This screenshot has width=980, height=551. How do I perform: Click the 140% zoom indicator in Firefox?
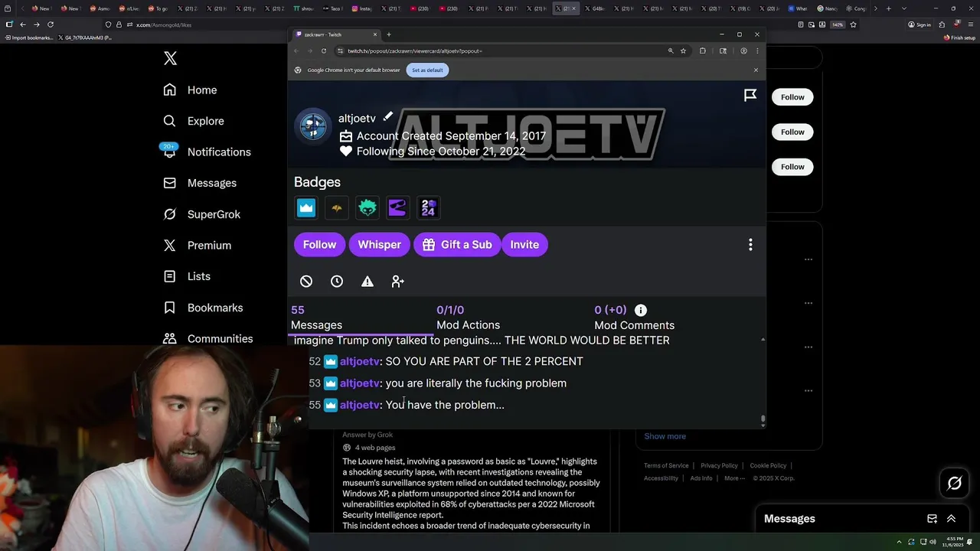click(838, 24)
